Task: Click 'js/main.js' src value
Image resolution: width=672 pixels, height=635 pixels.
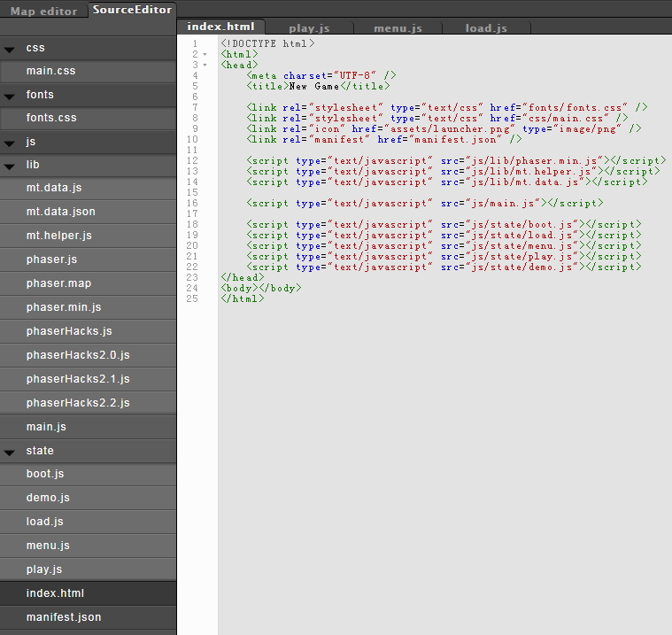Action: pos(503,203)
